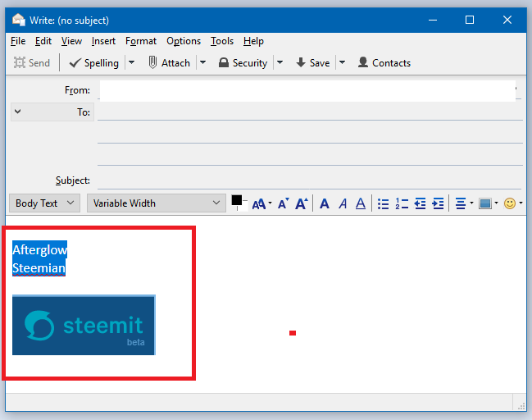Viewport: 532px width, 420px height.
Task: Click the From address field
Action: pos(307,91)
